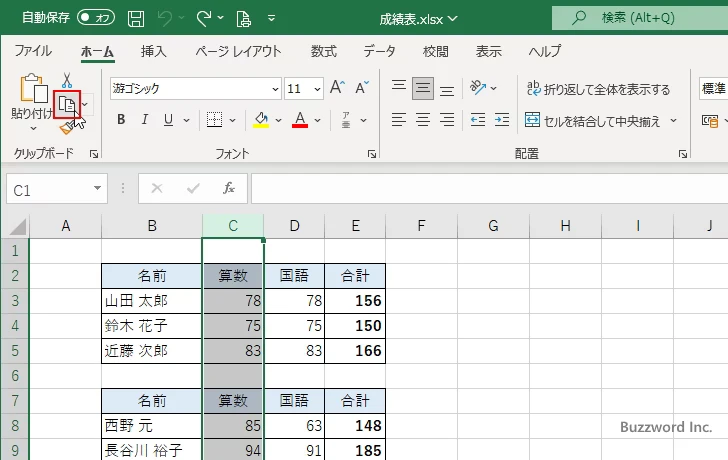Click the search box in title bar
The width and height of the screenshot is (728, 460).
click(x=640, y=18)
